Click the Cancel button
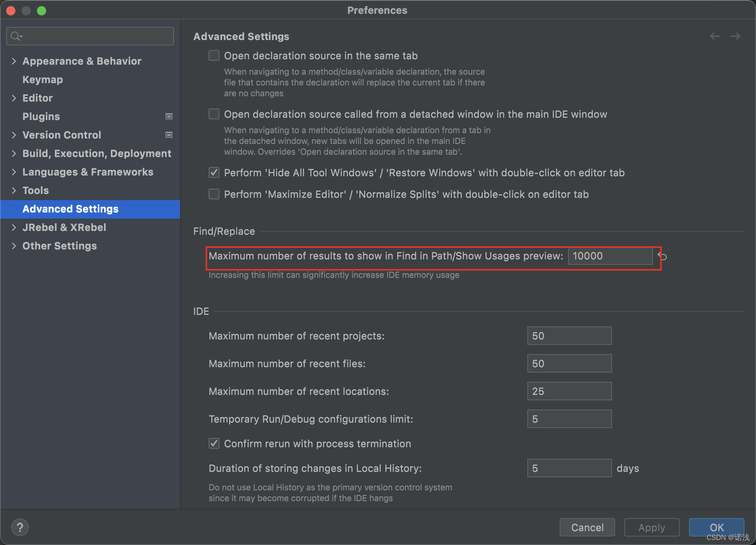 pyautogui.click(x=587, y=527)
